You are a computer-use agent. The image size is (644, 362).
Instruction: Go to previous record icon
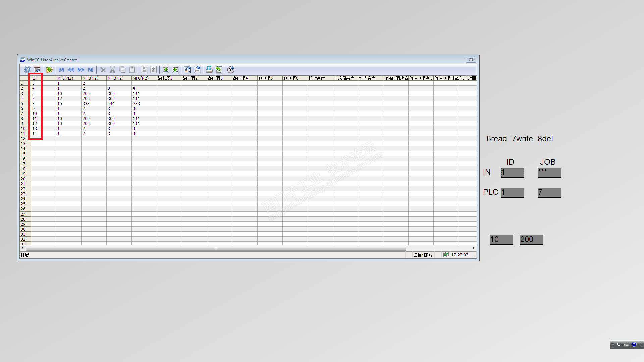click(71, 70)
